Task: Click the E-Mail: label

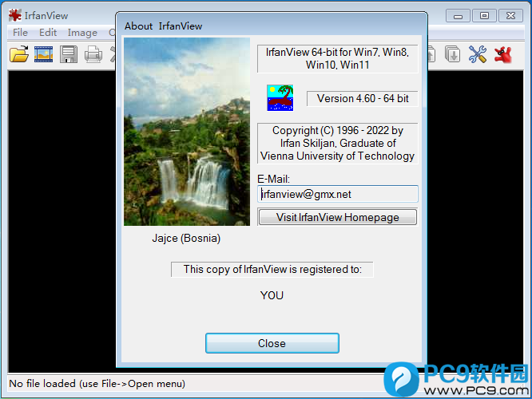Action: [x=273, y=179]
